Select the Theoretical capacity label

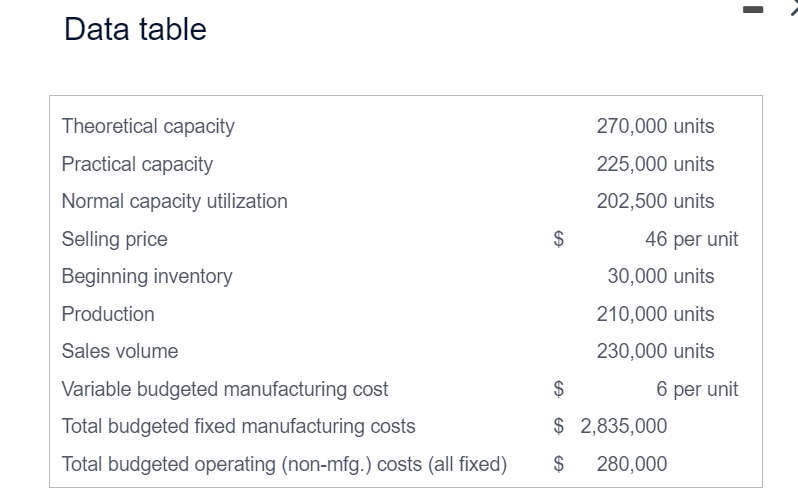(148, 126)
